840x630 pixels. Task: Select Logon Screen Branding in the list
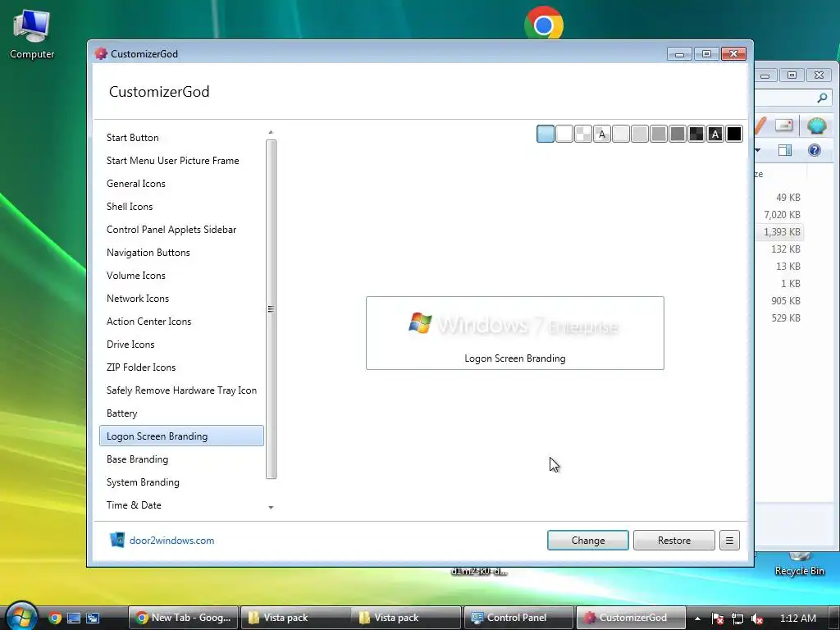coord(181,436)
